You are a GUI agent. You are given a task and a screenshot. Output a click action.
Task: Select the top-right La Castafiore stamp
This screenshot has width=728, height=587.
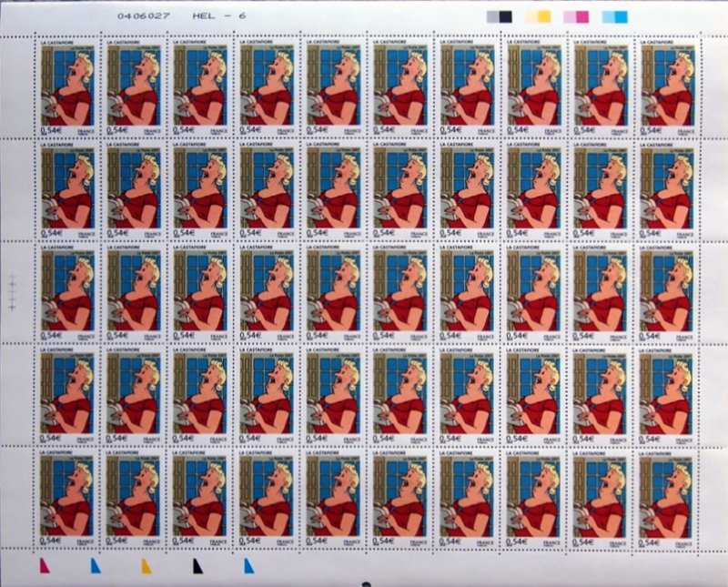coord(667,86)
